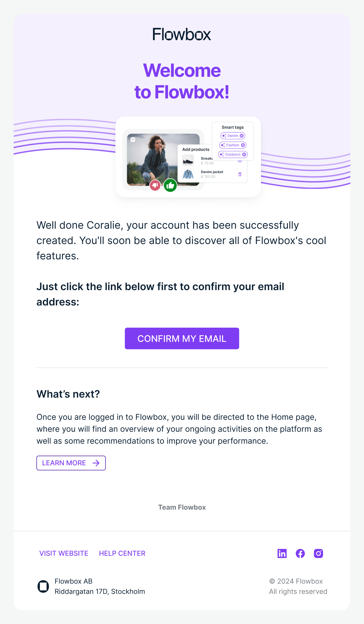Click the red thumbs-down icon
This screenshot has width=364, height=624.
(x=155, y=185)
